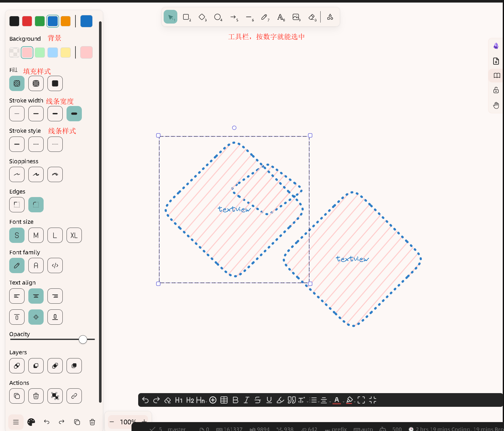Click the Opacity slider handle
504x431 pixels.
tap(83, 339)
